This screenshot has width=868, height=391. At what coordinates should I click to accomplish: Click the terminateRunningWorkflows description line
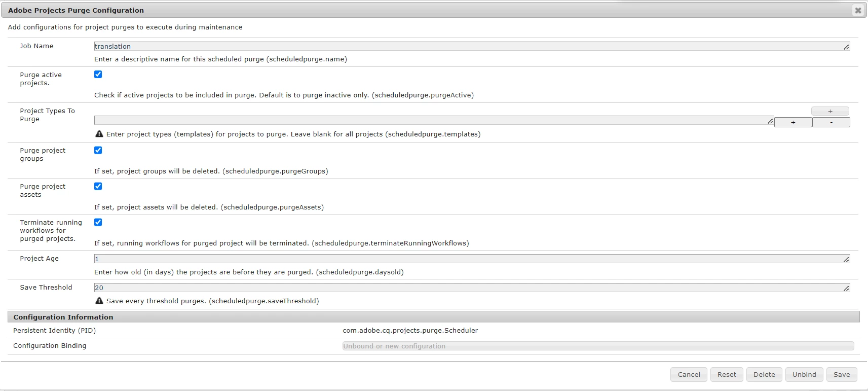tap(282, 243)
